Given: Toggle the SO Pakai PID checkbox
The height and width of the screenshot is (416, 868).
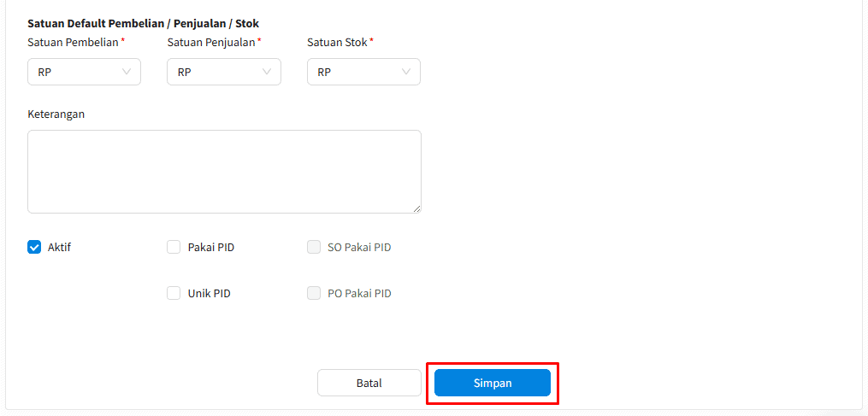Looking at the screenshot, I should tap(314, 247).
